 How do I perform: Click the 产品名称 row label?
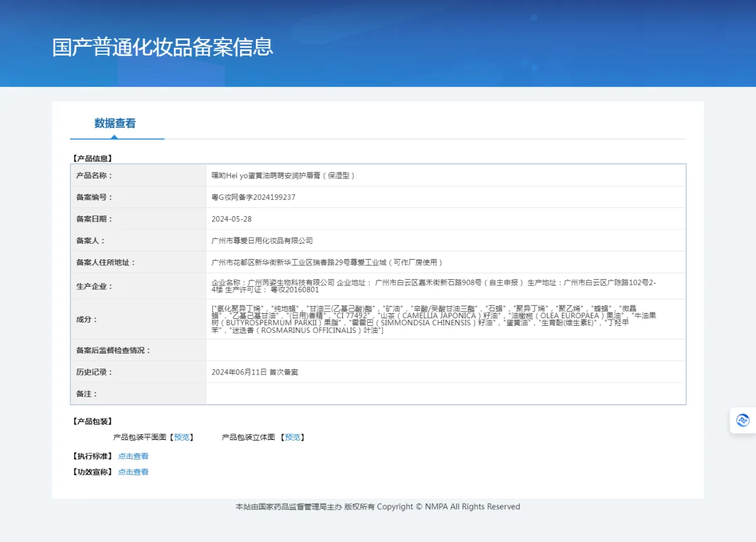point(94,176)
